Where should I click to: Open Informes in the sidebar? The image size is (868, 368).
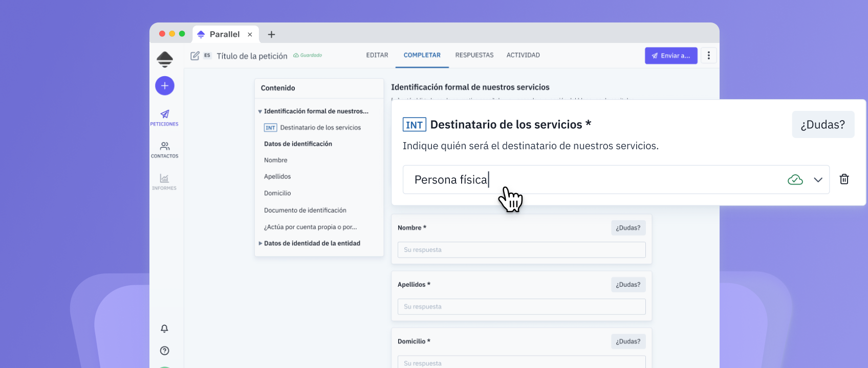[x=164, y=182]
